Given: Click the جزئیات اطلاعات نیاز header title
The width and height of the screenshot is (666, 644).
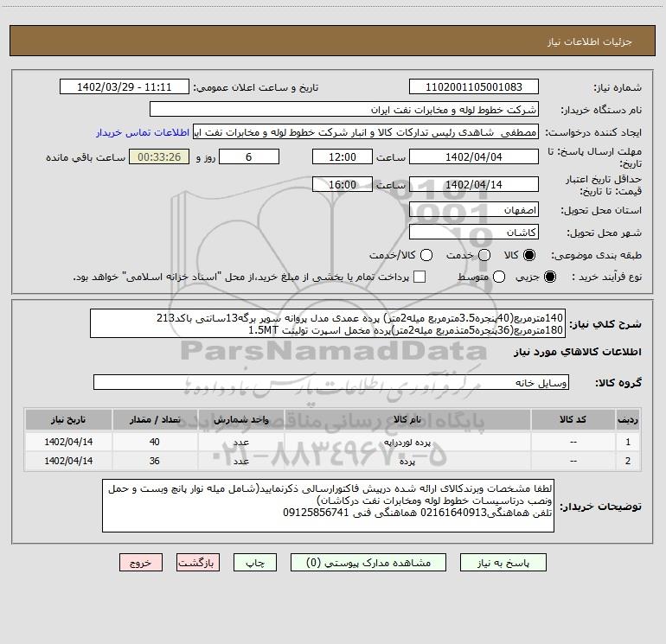Looking at the screenshot, I should click(x=589, y=41).
